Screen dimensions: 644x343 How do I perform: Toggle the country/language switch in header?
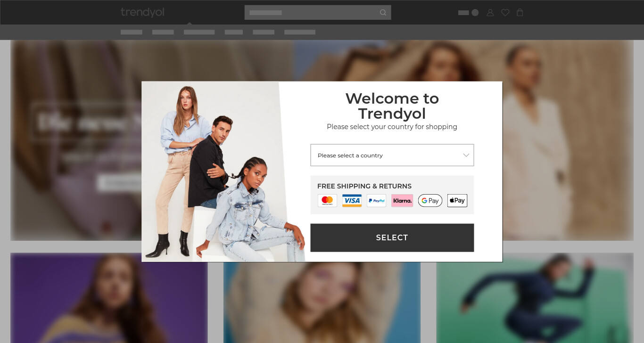tap(468, 13)
